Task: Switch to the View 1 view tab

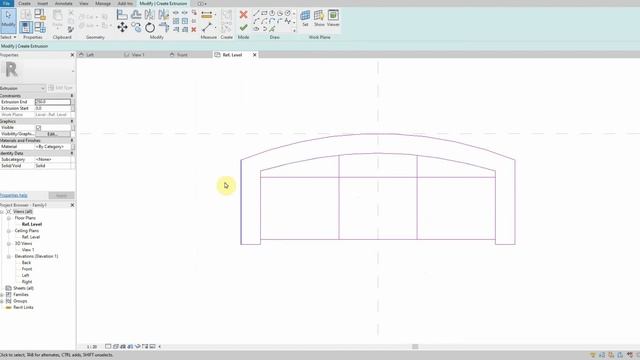Action: 138,55
